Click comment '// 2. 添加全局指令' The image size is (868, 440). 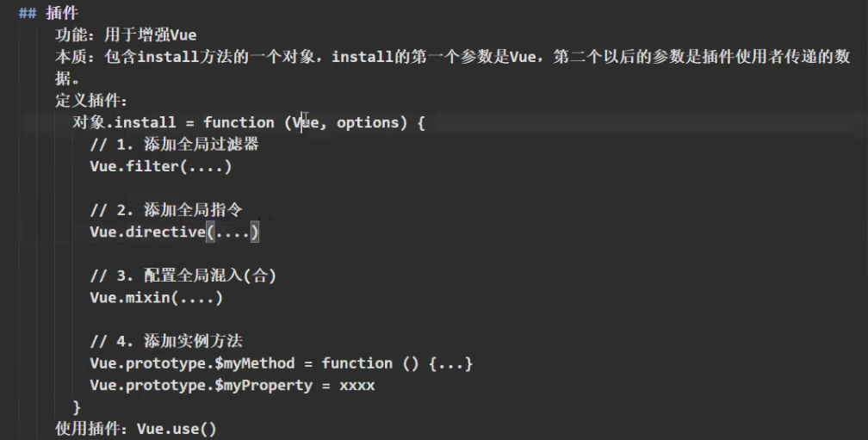pos(166,210)
